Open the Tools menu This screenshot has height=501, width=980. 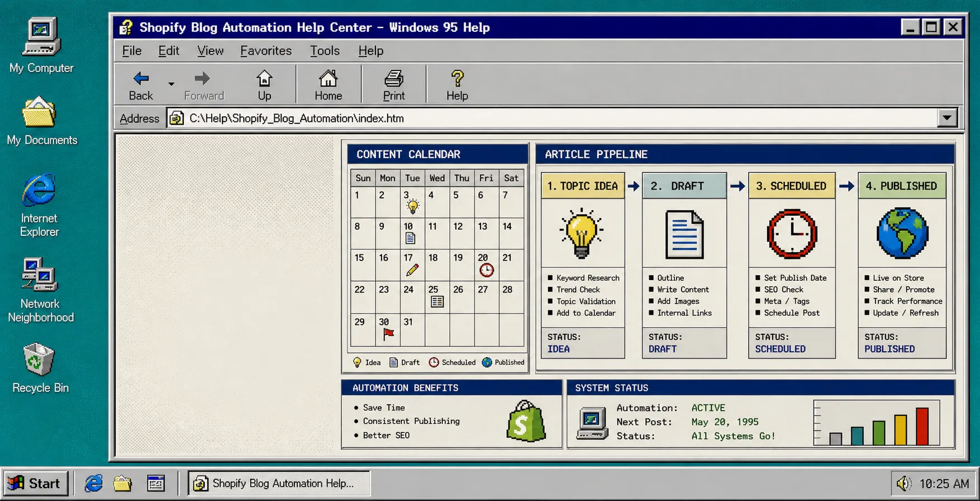tap(325, 51)
